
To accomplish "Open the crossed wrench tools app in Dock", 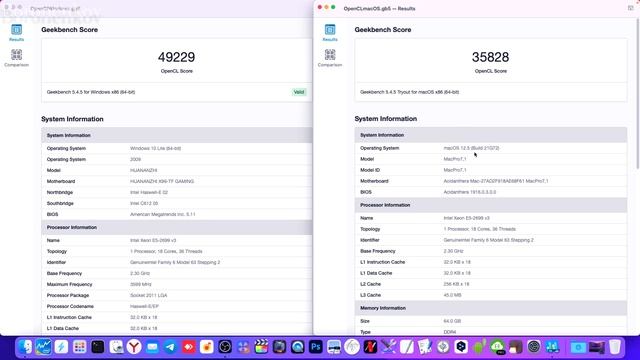I will tap(388, 347).
